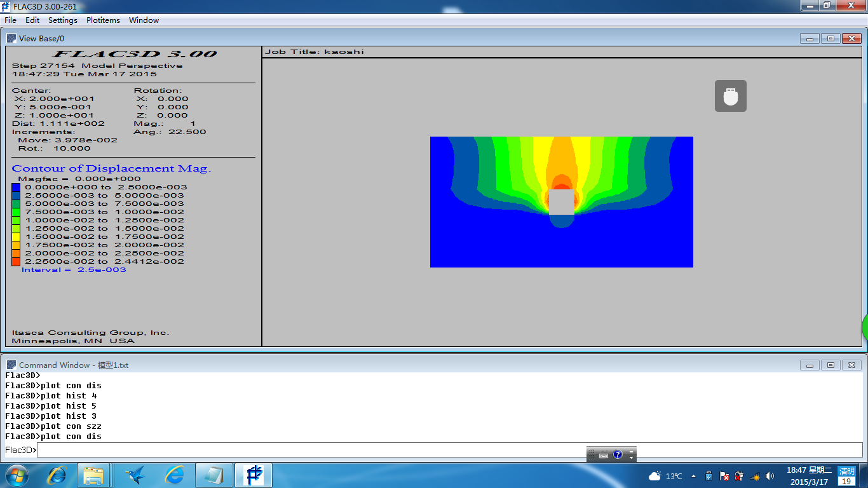Screen dimensions: 868x488
Task: Open the Windows Start menu
Action: [16, 475]
